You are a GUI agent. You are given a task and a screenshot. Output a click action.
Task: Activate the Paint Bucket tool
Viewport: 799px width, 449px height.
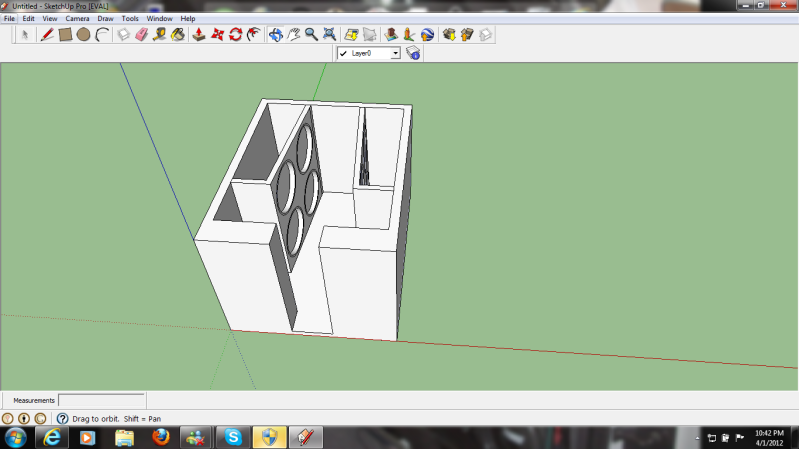pyautogui.click(x=177, y=35)
